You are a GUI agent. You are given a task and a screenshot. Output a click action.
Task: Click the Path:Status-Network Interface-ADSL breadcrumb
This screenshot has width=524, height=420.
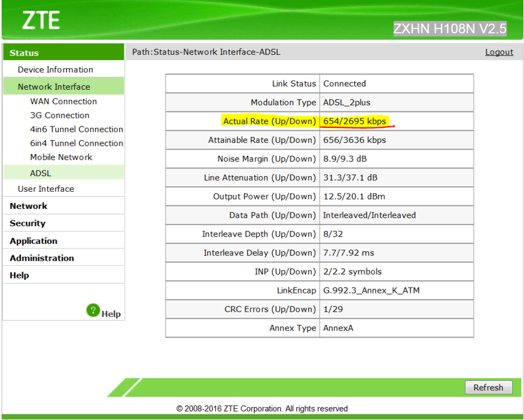pyautogui.click(x=206, y=52)
